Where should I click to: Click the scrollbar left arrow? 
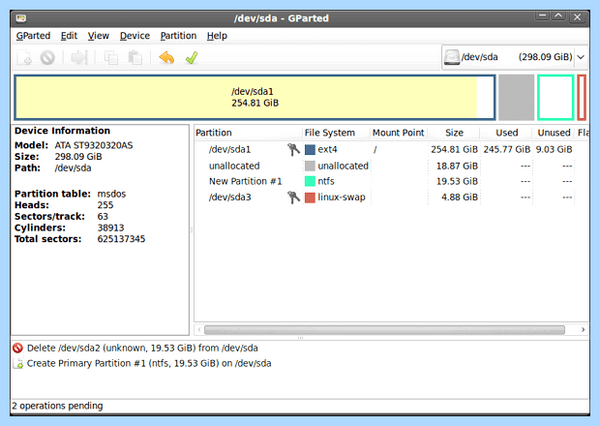[199, 330]
